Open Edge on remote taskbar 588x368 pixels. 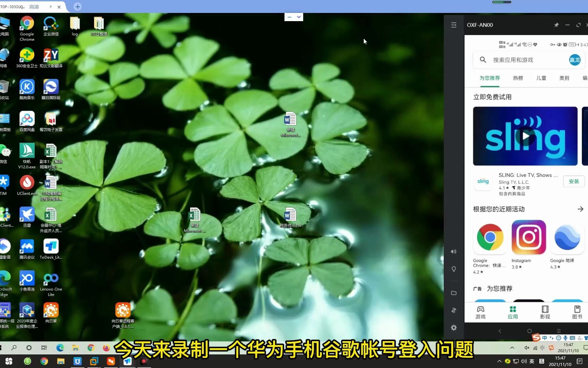60,348
